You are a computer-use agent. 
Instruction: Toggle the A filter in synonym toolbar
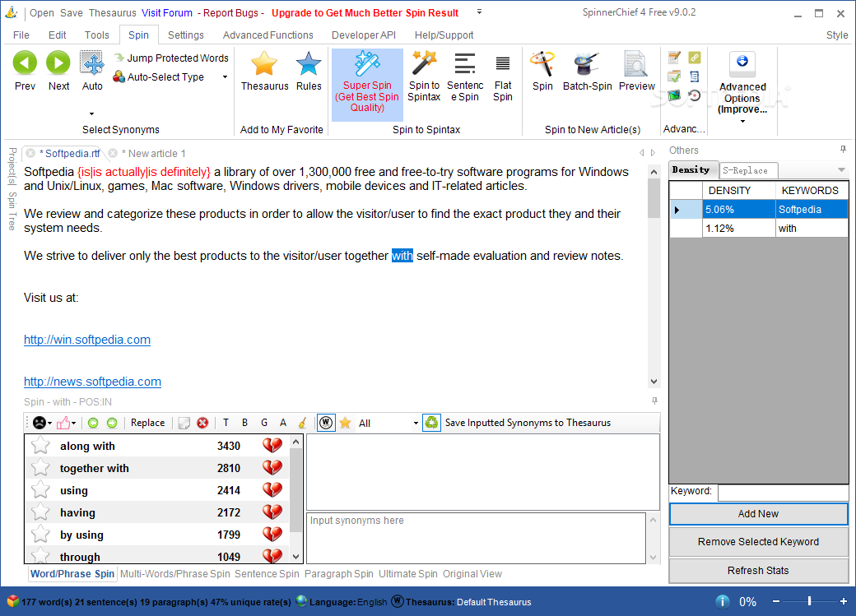(x=283, y=423)
